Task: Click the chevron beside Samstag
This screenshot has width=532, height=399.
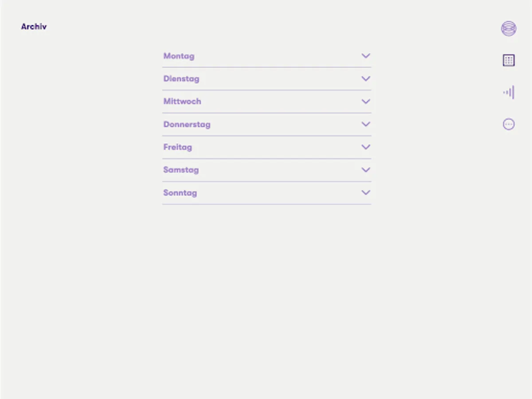Action: (366, 170)
